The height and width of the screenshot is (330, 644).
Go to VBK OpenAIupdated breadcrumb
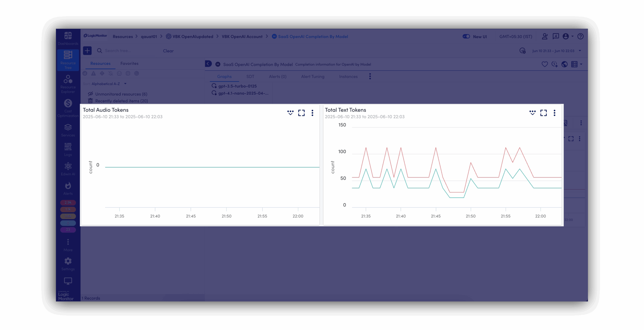click(x=189, y=37)
